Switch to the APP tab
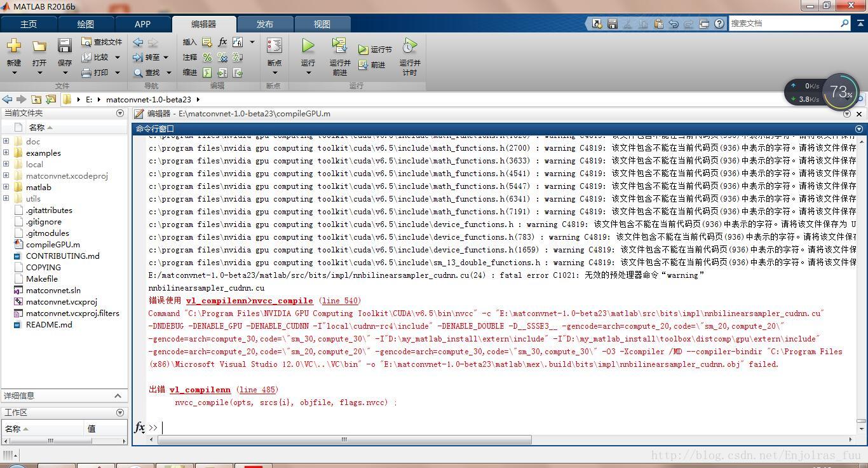 (x=142, y=24)
